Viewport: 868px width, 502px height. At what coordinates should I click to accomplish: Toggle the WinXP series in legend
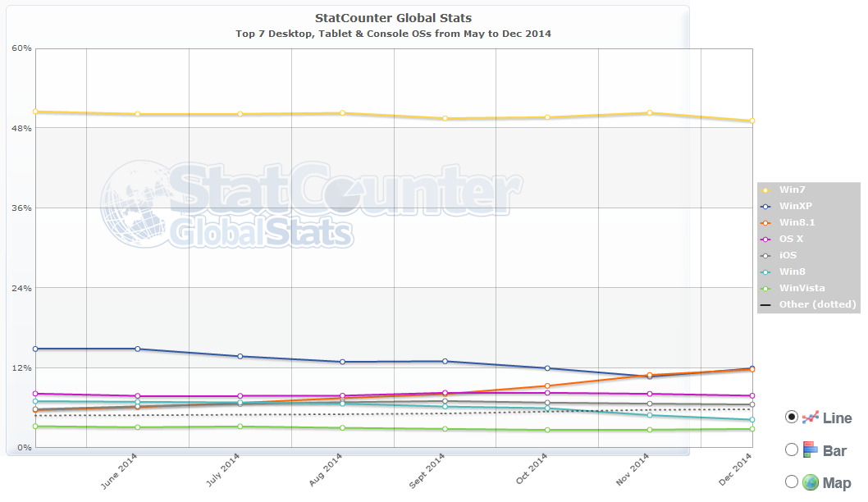click(x=796, y=206)
